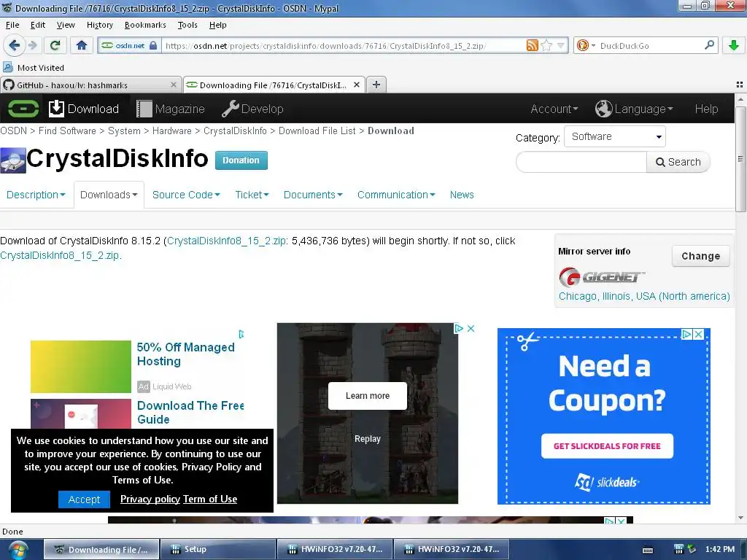The height and width of the screenshot is (560, 747).
Task: Open the Edit menu
Action: point(38,25)
